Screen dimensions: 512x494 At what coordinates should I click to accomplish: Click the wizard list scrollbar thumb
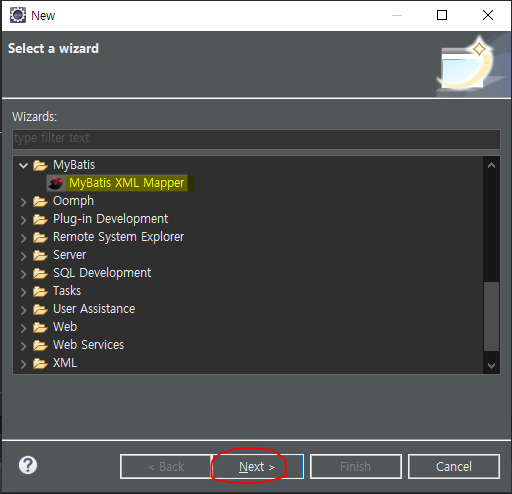click(491, 317)
